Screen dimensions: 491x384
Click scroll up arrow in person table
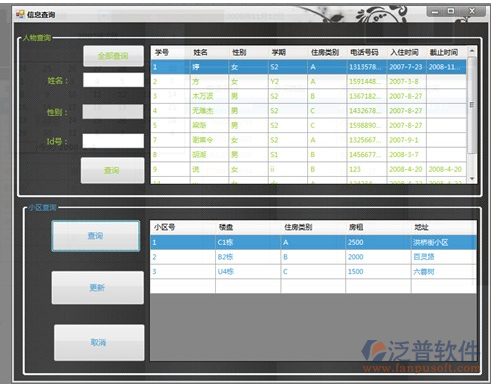click(x=472, y=51)
